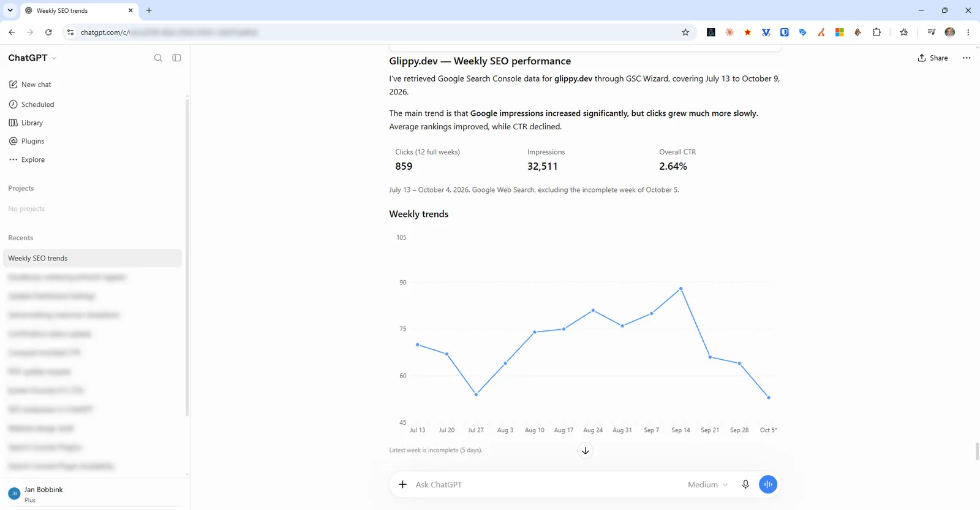Share this conversation
The height and width of the screenshot is (510, 980).
(x=933, y=58)
